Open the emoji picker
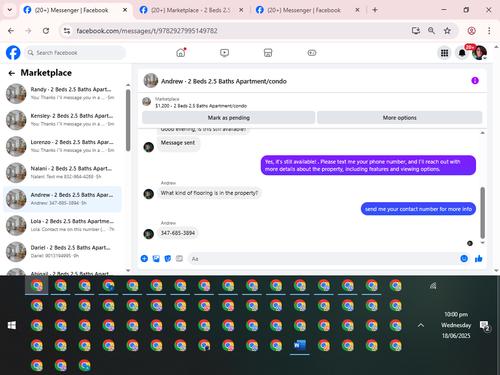The height and width of the screenshot is (375, 500). click(x=464, y=259)
